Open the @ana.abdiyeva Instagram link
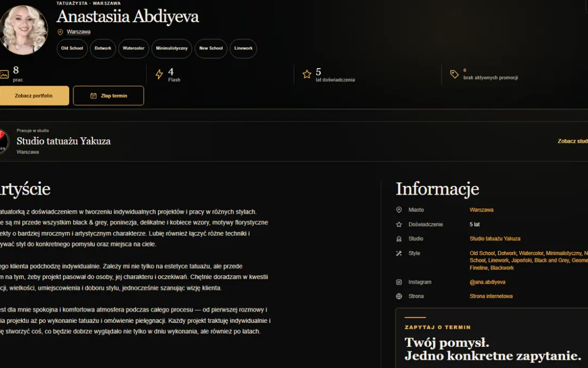Viewport: 588px width, 368px height. (487, 282)
